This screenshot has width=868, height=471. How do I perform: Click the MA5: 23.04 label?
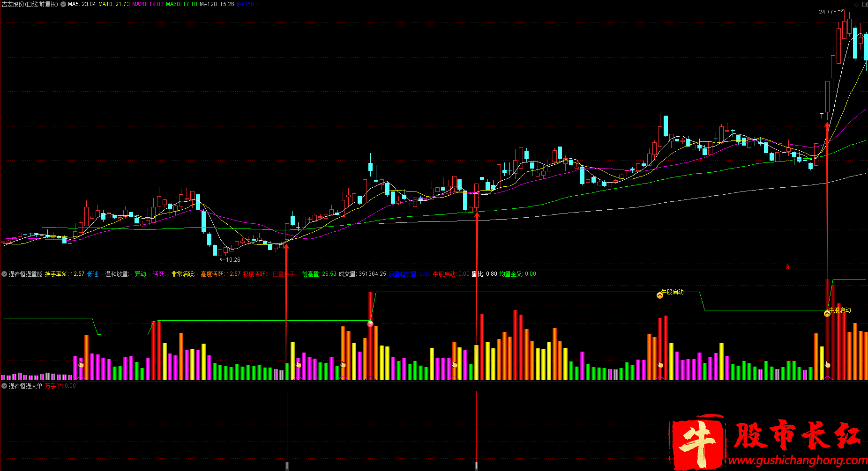(82, 4)
